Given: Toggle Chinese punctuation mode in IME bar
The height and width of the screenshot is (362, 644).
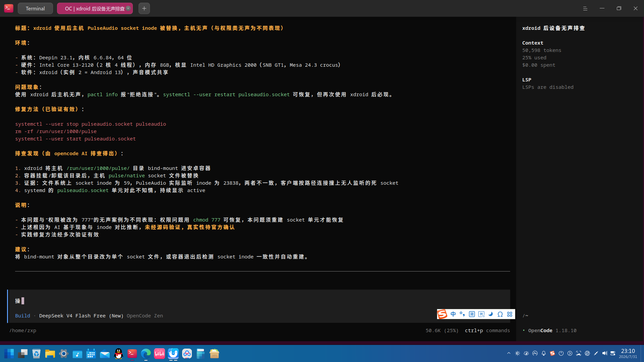Looking at the screenshot, I should pyautogui.click(x=462, y=314).
